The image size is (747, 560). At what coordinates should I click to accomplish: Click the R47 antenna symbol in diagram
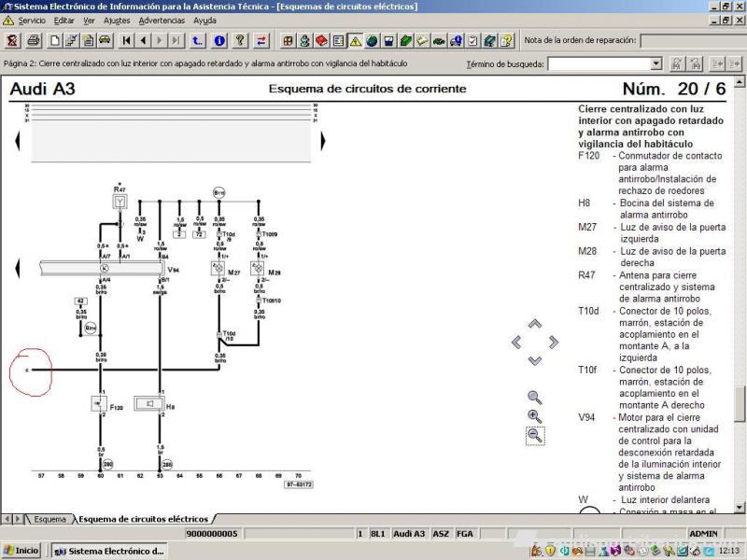click(120, 202)
